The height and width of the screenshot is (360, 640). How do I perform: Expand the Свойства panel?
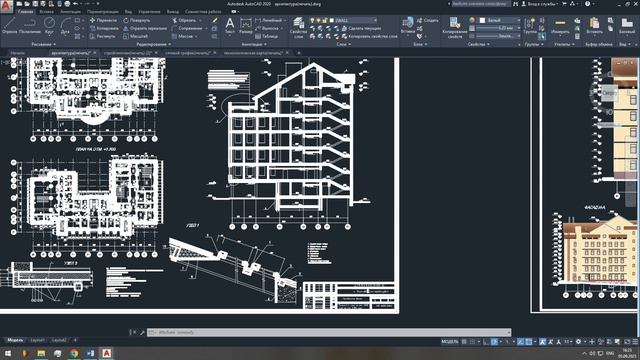click(478, 44)
